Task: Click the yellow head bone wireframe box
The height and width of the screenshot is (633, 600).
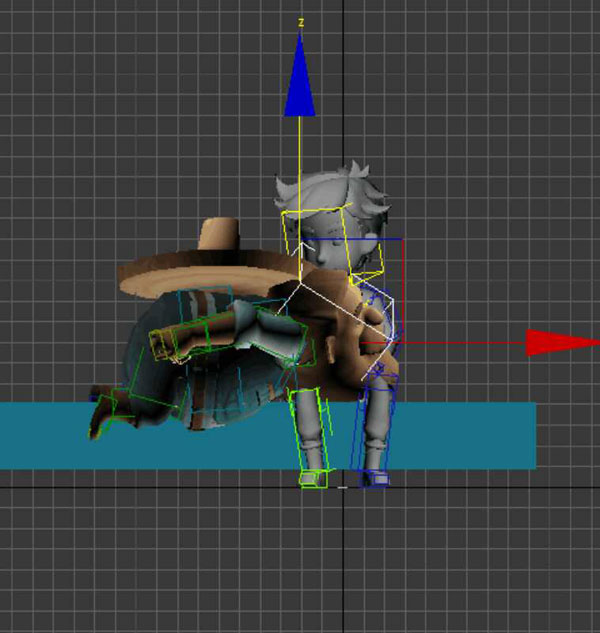Action: [332, 243]
